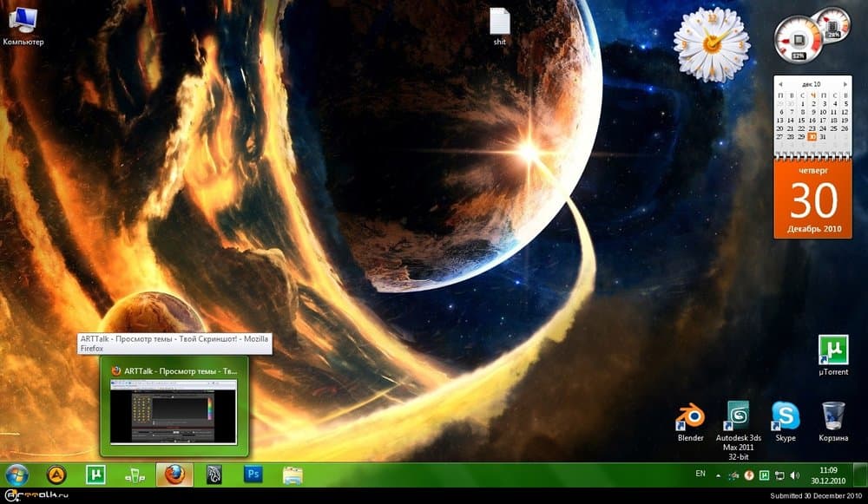Screen dimensions: 868x504
Task: Click the Photoshop icon in the taskbar
Action: pyautogui.click(x=253, y=475)
